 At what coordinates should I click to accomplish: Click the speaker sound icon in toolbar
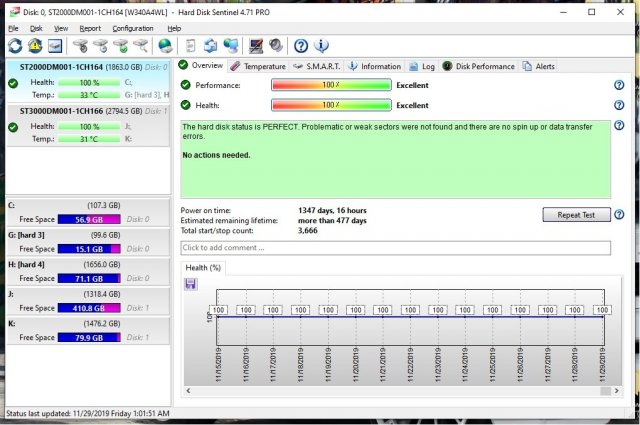[x=274, y=46]
